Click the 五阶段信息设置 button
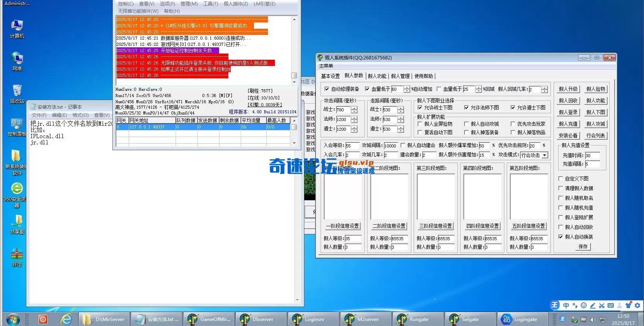The height and width of the screenshot is (326, 644). coord(529,226)
